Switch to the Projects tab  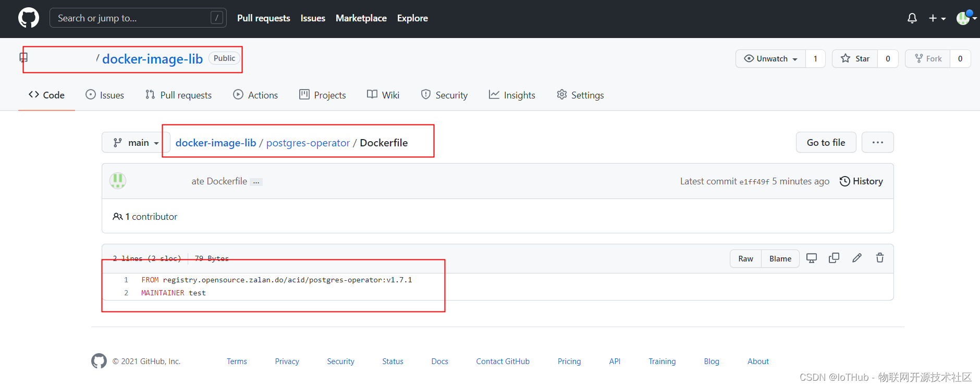pos(322,95)
